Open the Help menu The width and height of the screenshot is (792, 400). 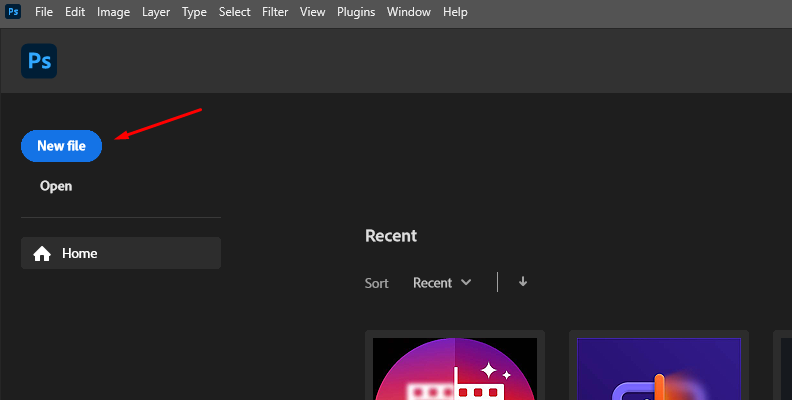455,12
